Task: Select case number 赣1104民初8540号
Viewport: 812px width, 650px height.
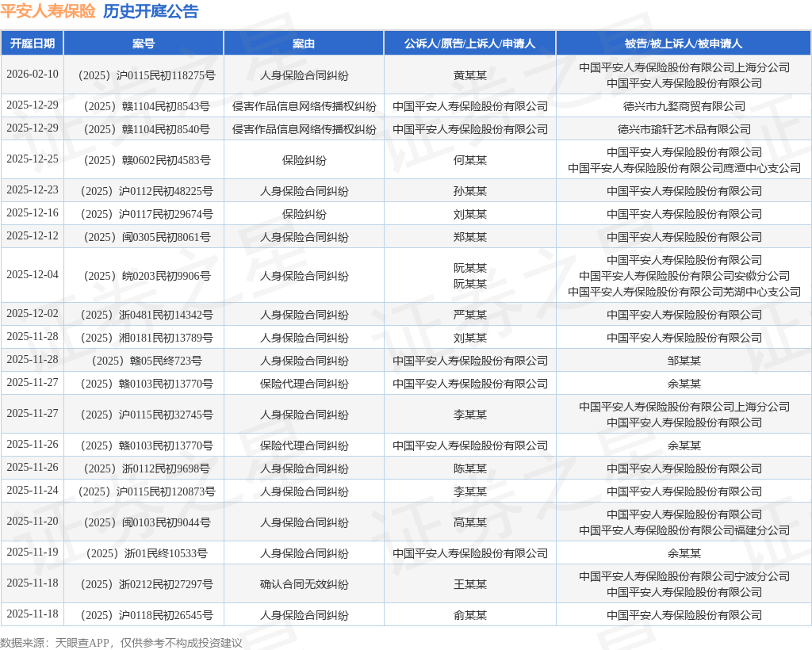Action: (x=147, y=129)
